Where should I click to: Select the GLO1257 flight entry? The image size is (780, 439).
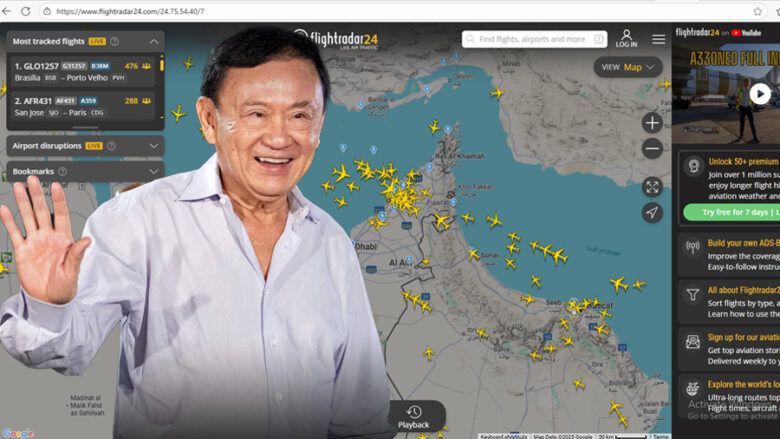point(83,72)
